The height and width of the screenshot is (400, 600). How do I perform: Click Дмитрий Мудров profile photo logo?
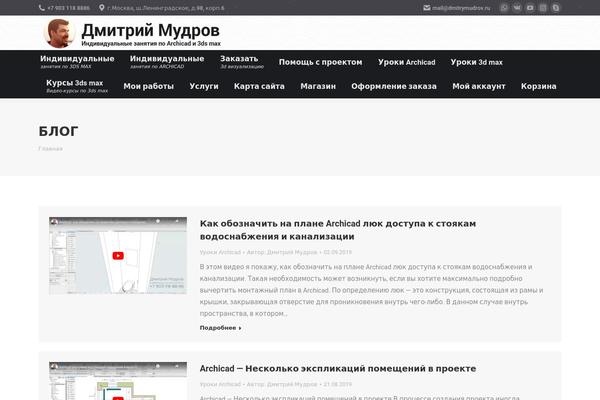(x=60, y=33)
